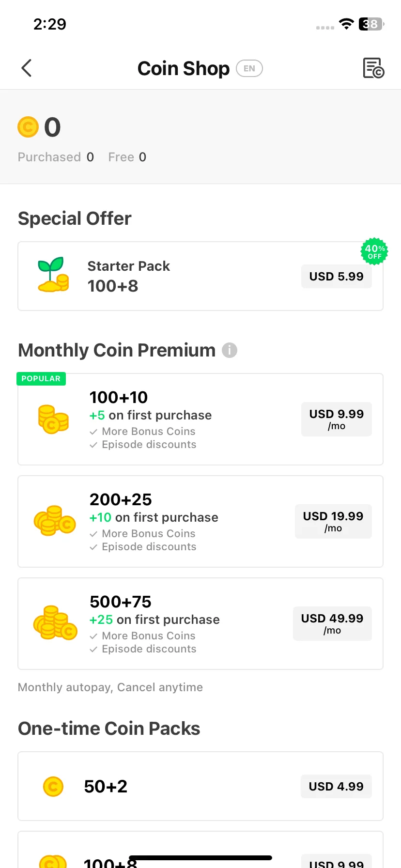Select the 200+25 coin stack icon
Viewport: 401px width, 868px height.
(x=55, y=521)
